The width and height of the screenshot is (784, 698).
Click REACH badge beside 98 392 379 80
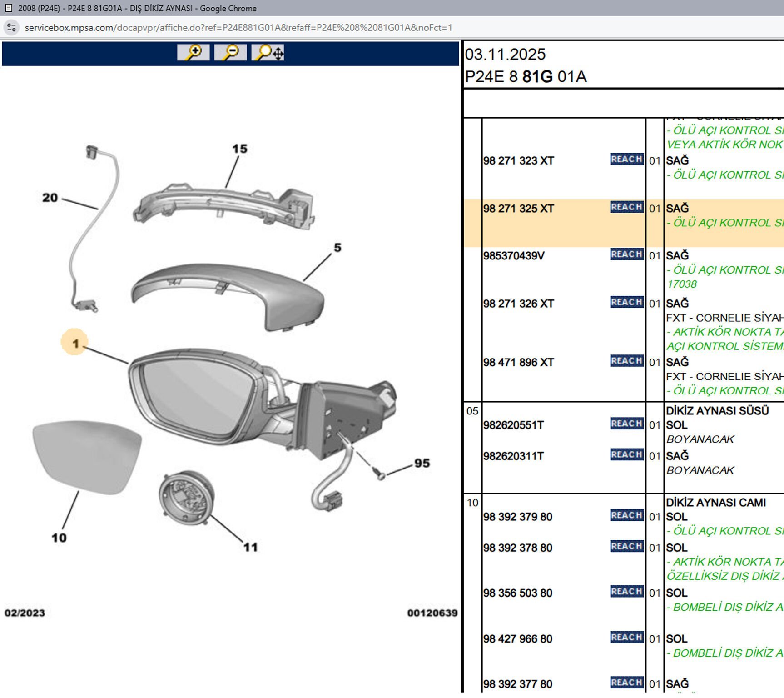626,515
